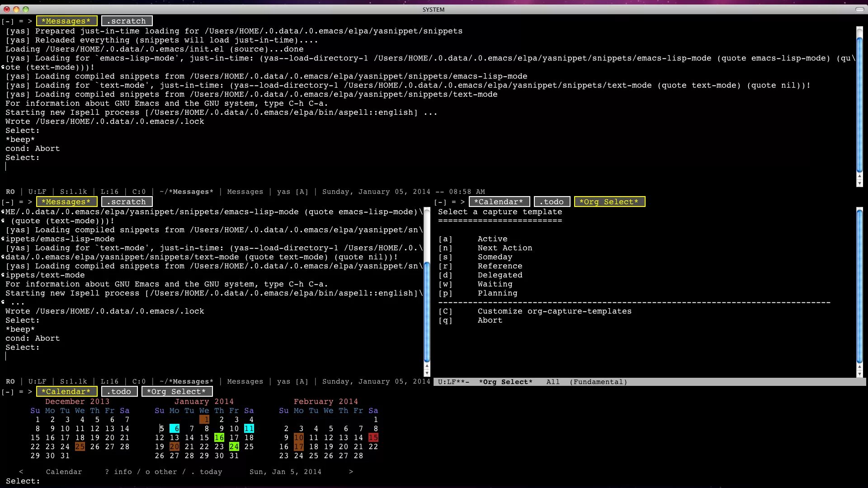868x488 pixels.
Task: Click = tabbar symbol in middle-left window
Action: point(21,202)
